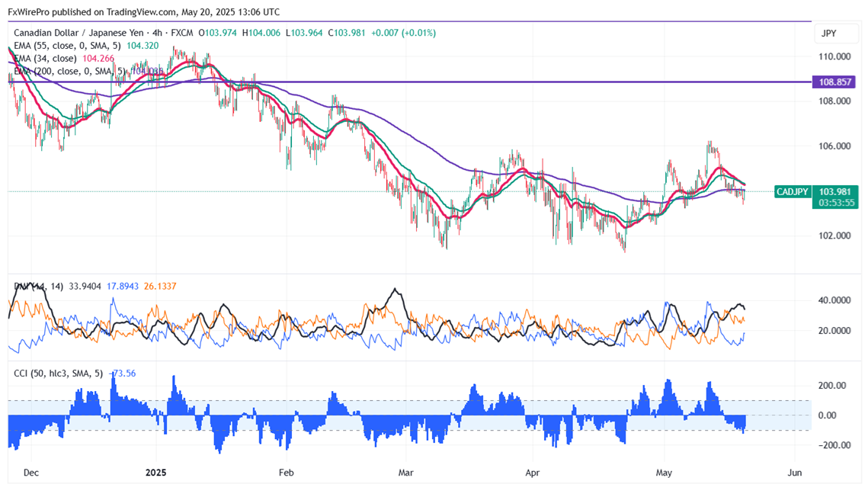868x484 pixels.
Task: Click the May label on time axis
Action: [x=664, y=473]
